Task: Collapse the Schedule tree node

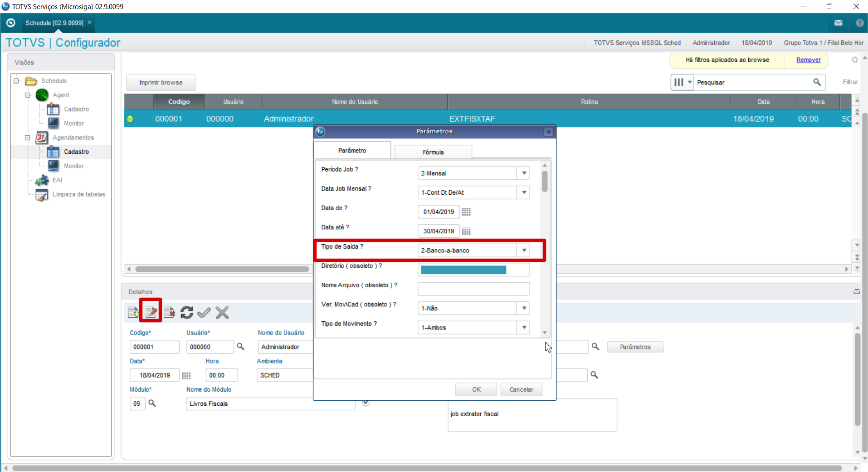Action: click(16, 81)
